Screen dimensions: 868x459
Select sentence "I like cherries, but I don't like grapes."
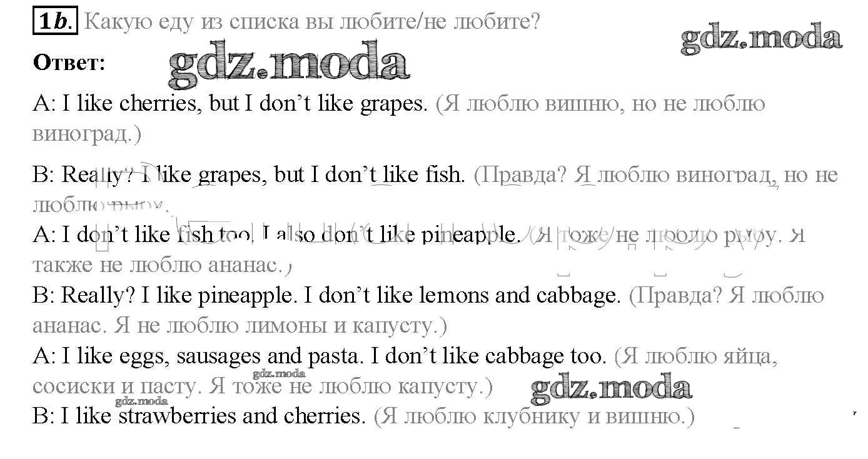coord(245,104)
